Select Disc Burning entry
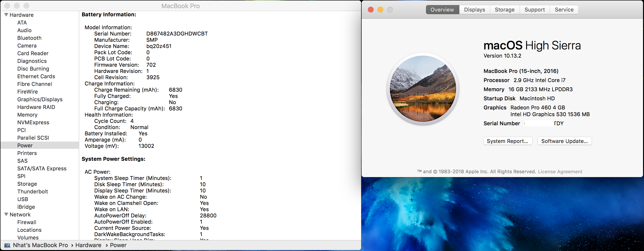Screen dimensions: 644x251 coord(33,69)
